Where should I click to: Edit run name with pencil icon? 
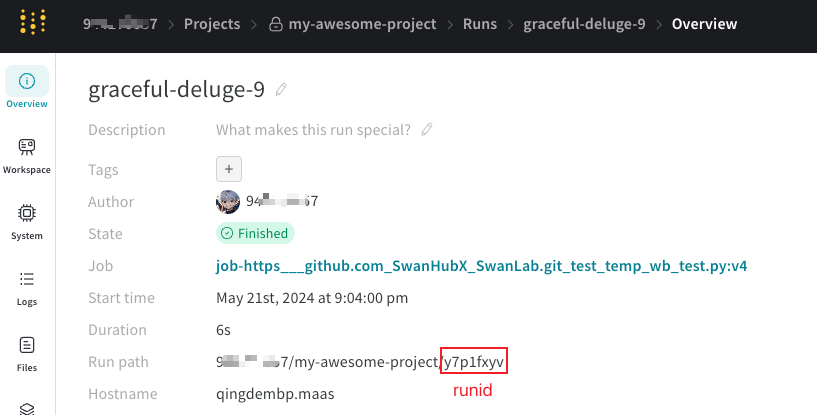[282, 90]
